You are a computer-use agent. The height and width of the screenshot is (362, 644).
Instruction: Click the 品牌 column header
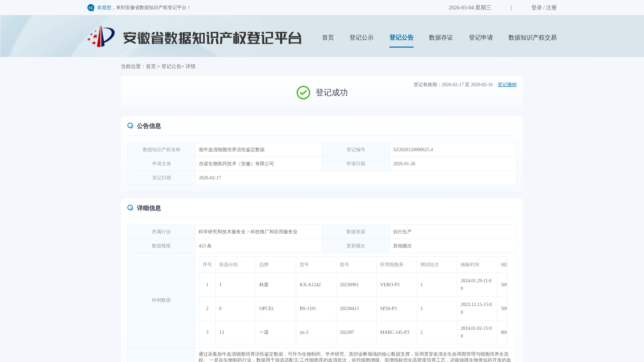coord(276,265)
